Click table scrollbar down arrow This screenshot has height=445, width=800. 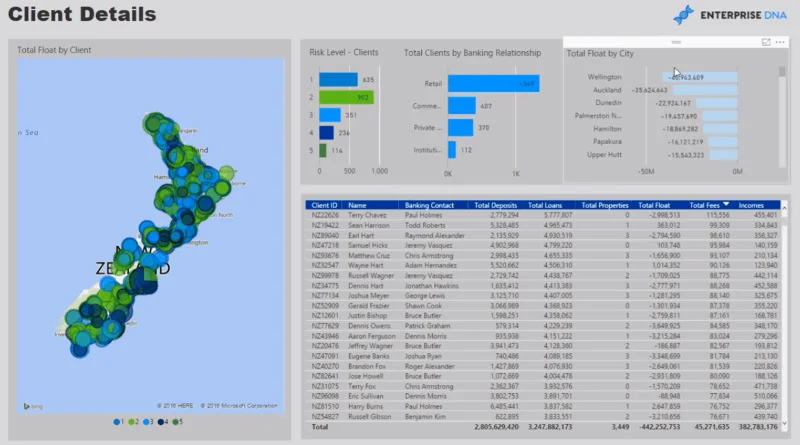coord(784,424)
